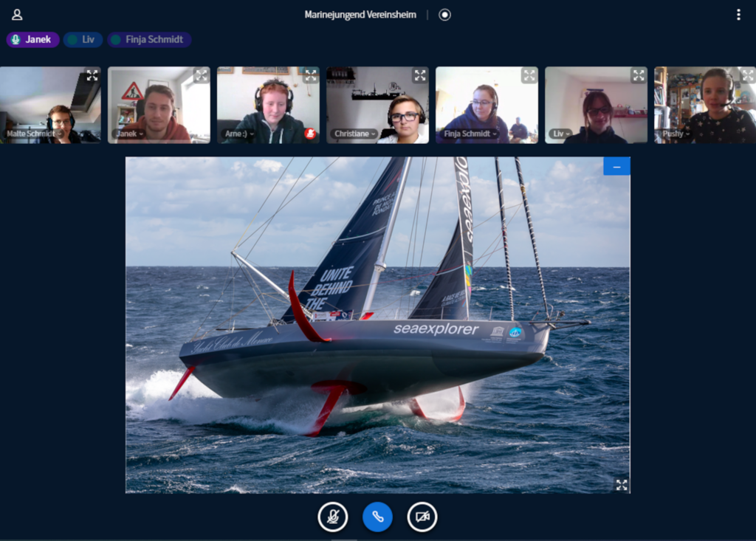
Task: Select Arne's webcam video tile
Action: click(x=268, y=105)
